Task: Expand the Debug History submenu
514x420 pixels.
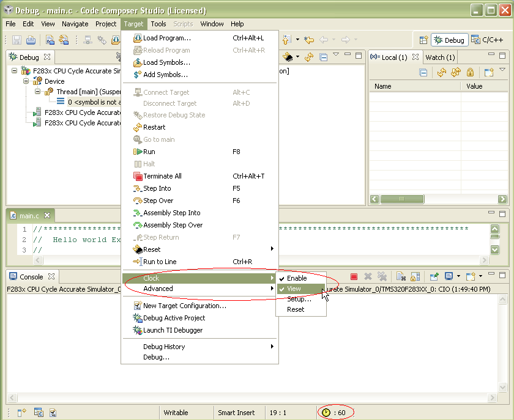Action: click(x=199, y=347)
